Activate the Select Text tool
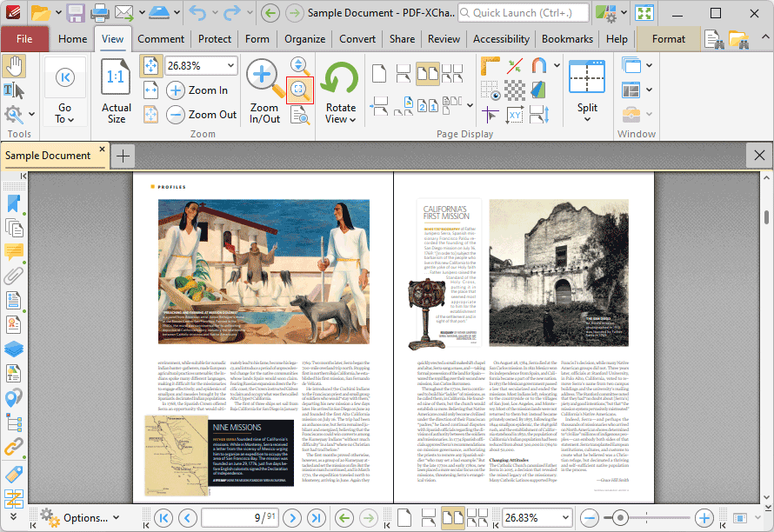The height and width of the screenshot is (532, 774). [x=14, y=90]
